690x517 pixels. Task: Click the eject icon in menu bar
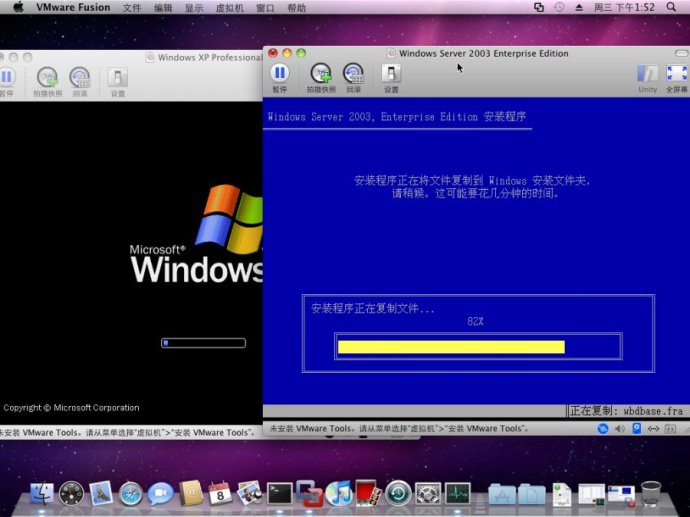point(579,7)
